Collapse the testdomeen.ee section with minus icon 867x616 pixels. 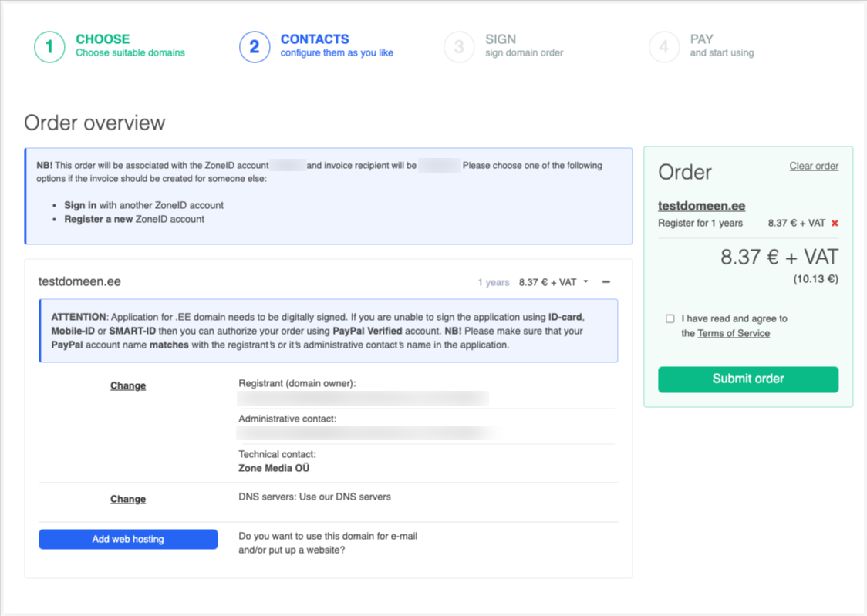606,282
